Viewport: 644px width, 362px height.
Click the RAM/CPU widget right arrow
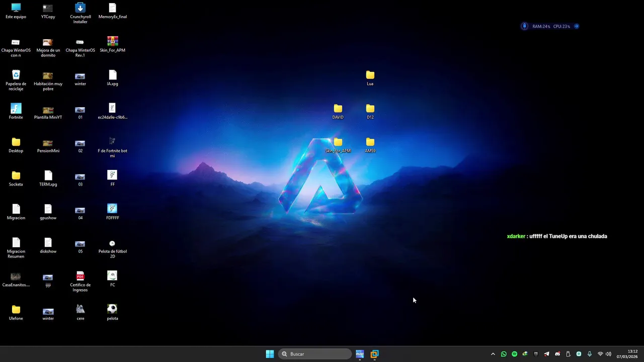(x=577, y=26)
